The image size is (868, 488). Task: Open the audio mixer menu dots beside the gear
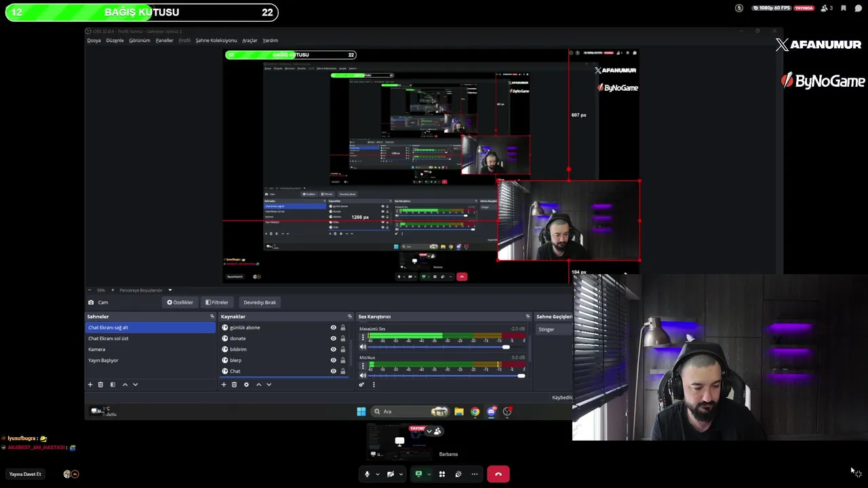pos(374,384)
